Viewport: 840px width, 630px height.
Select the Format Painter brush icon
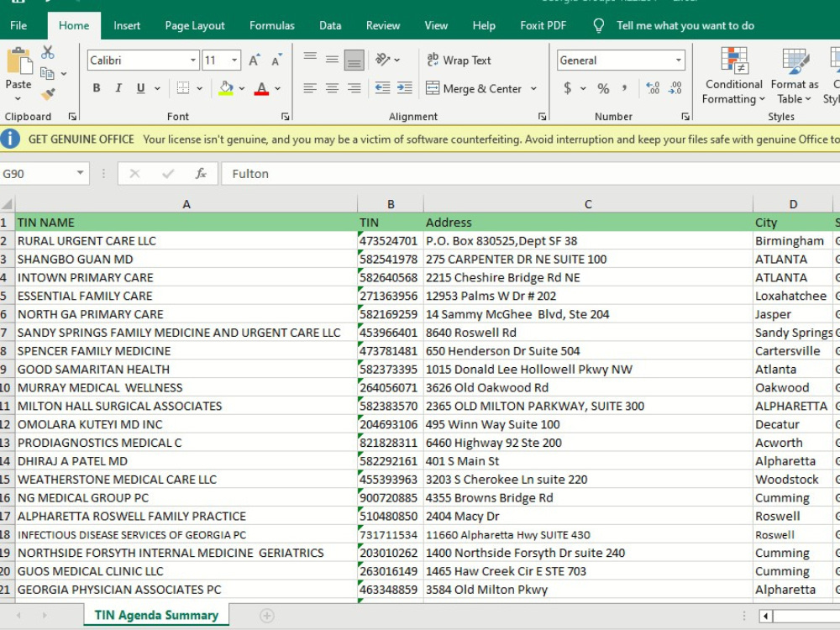pyautogui.click(x=48, y=94)
